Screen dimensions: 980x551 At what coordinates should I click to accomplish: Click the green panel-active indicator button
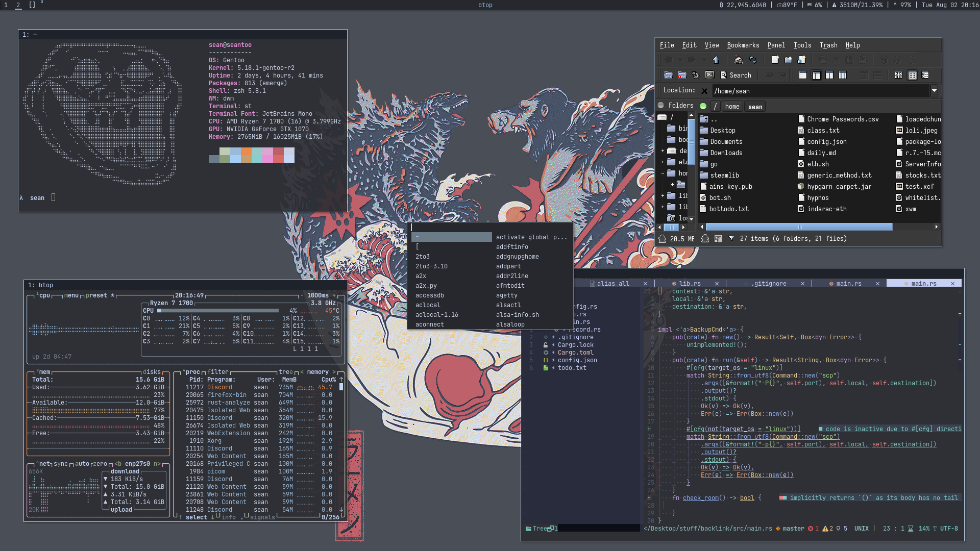[x=703, y=106]
